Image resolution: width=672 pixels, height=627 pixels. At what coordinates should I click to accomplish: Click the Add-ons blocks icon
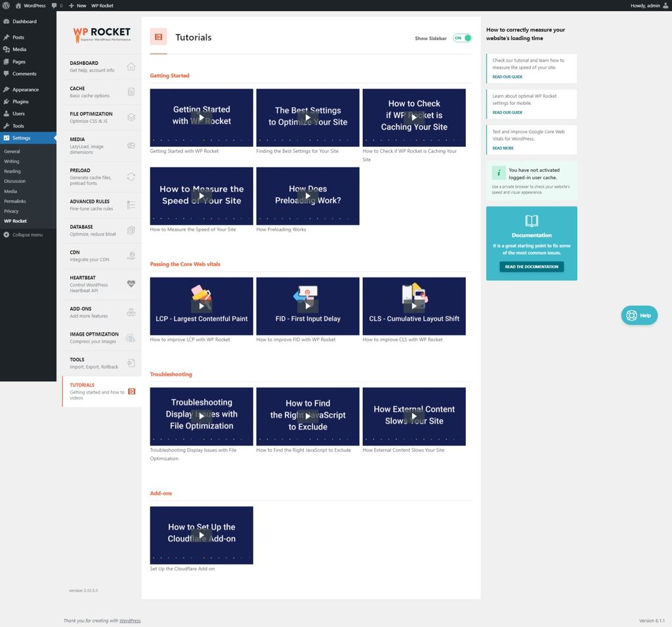coord(131,312)
